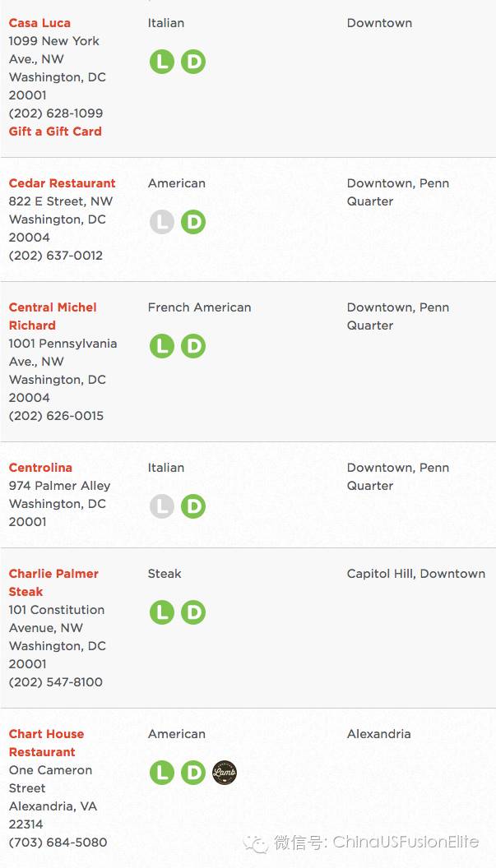The image size is (496, 868).
Task: Click Charlie Palmer Steak dinner icon
Action: click(x=193, y=613)
